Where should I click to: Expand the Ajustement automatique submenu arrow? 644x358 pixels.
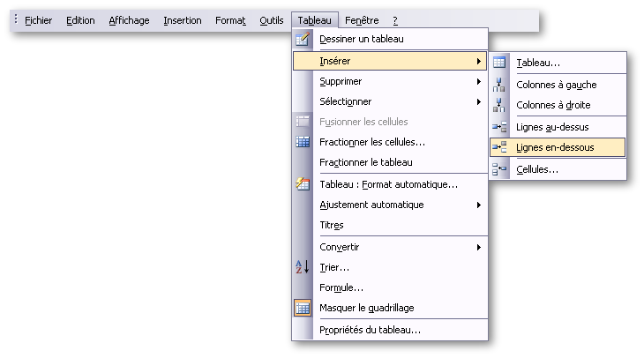click(x=479, y=205)
